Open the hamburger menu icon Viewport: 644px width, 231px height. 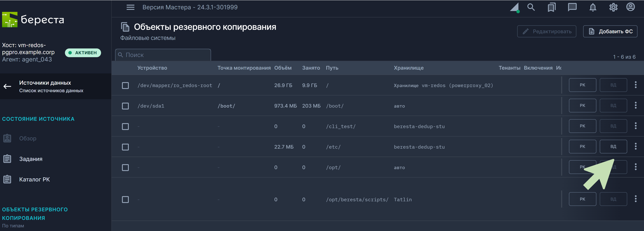[130, 7]
